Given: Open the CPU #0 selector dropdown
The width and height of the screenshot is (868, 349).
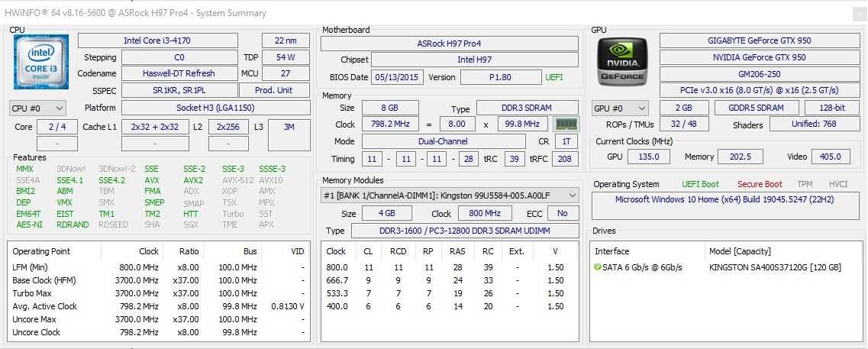Looking at the screenshot, I should [37, 108].
